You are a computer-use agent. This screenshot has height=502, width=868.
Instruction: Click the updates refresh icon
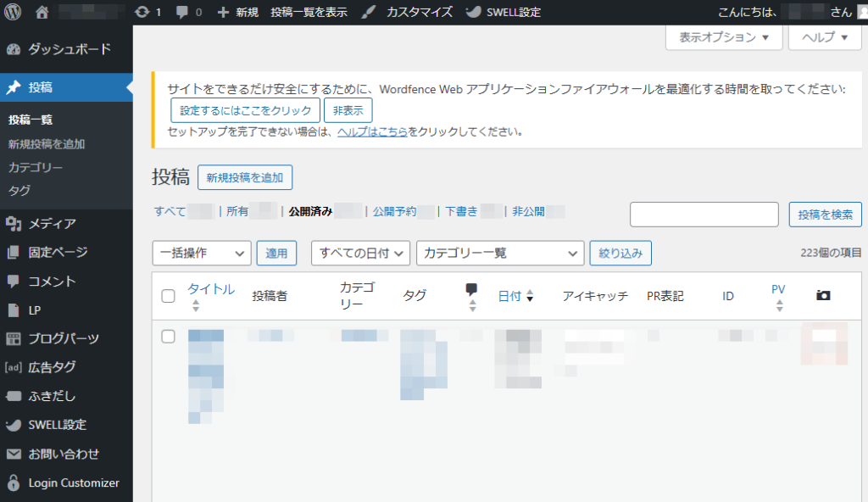[142, 12]
